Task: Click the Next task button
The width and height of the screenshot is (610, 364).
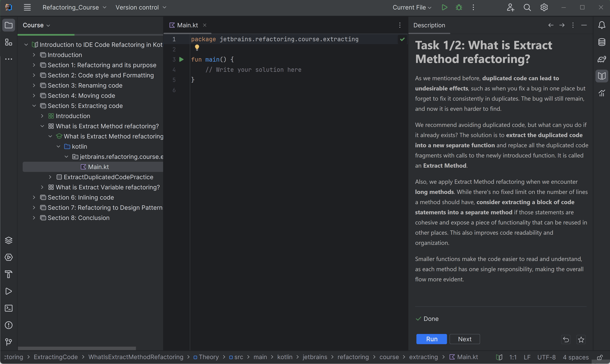Action: [465, 339]
